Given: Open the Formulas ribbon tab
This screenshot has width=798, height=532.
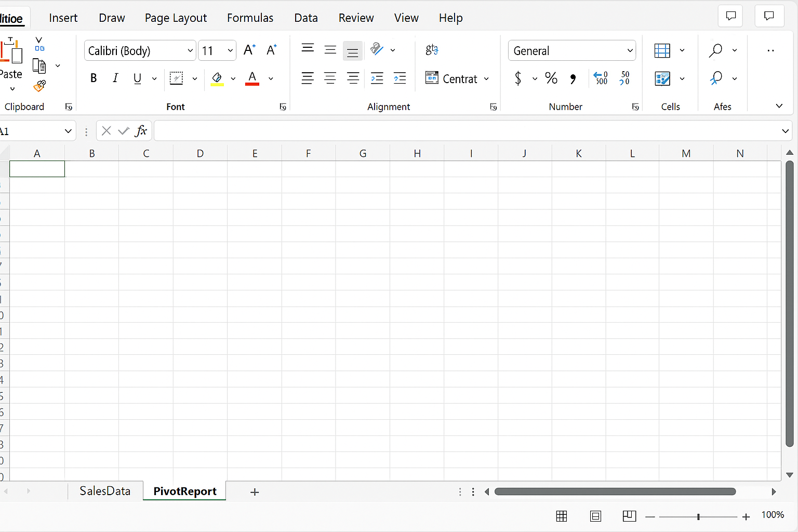Looking at the screenshot, I should (x=250, y=18).
